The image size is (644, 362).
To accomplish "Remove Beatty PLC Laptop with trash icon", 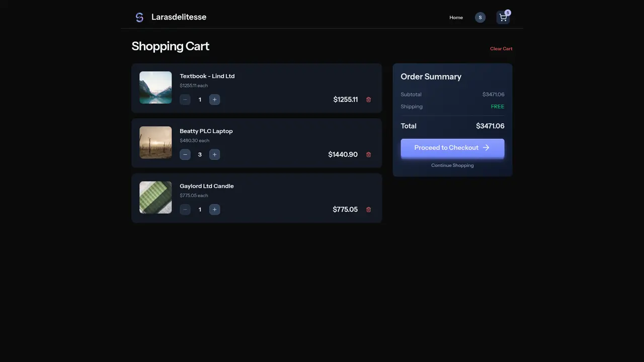I will (x=368, y=154).
